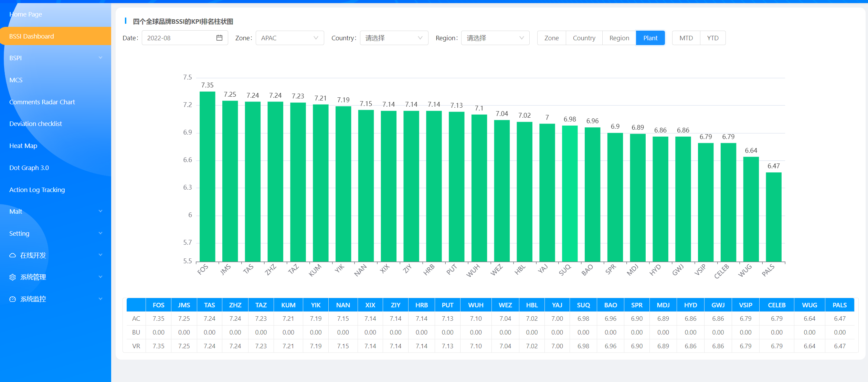The width and height of the screenshot is (868, 382).
Task: Expand the 系统管理 submenu chevron
Action: tap(100, 277)
